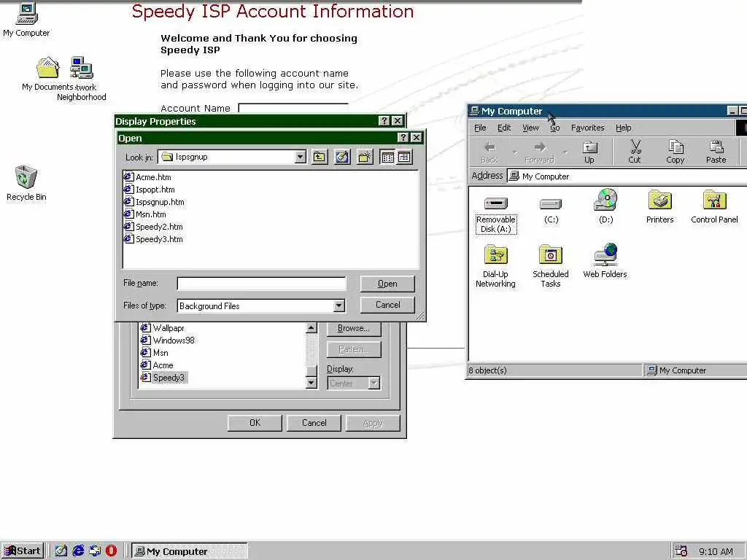Open the Help menu in My Computer
Image resolution: width=747 pixels, height=560 pixels.
click(623, 128)
